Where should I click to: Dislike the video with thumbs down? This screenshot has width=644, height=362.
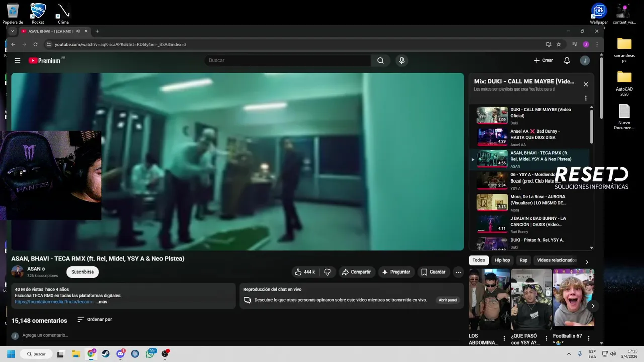tap(327, 272)
